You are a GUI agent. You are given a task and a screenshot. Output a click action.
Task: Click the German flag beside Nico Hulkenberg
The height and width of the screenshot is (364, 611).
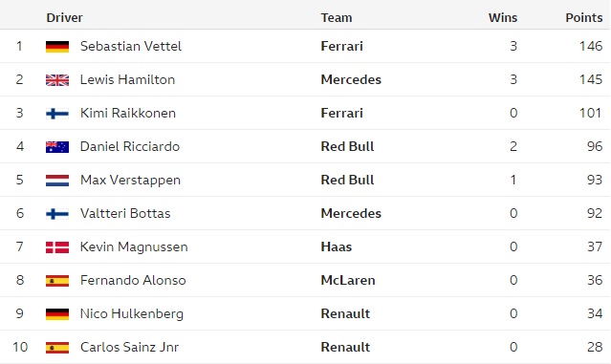pos(57,314)
